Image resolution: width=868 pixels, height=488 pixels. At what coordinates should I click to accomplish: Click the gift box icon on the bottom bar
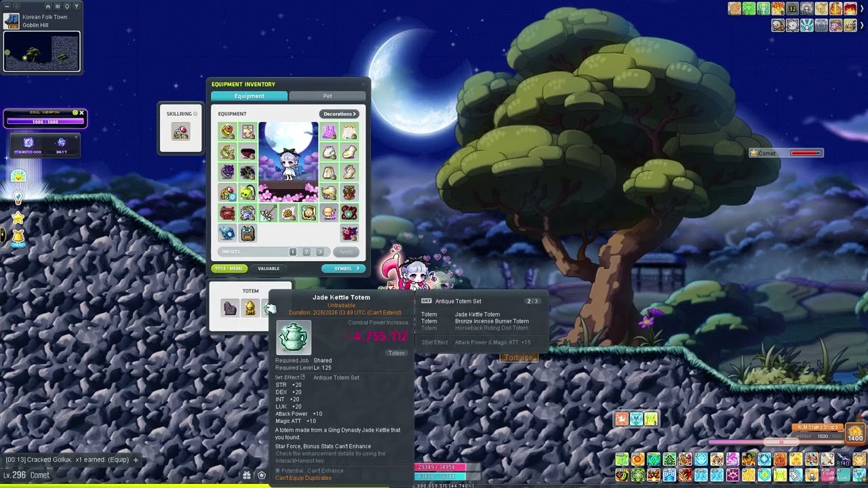tap(247, 475)
